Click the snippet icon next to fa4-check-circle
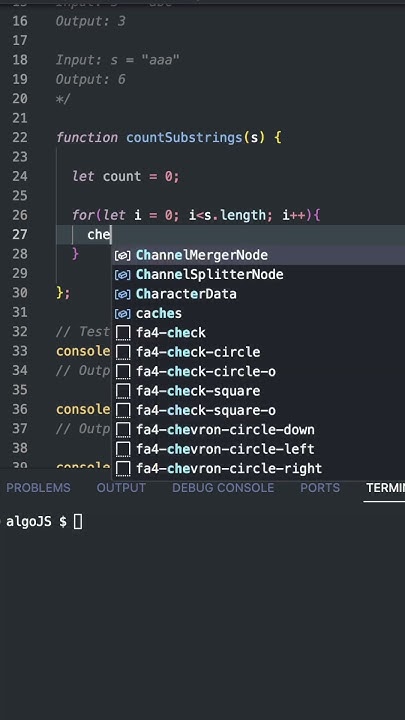 (123, 352)
